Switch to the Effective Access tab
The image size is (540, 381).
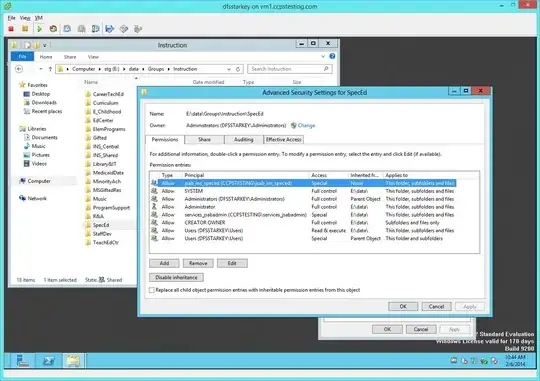tap(284, 140)
